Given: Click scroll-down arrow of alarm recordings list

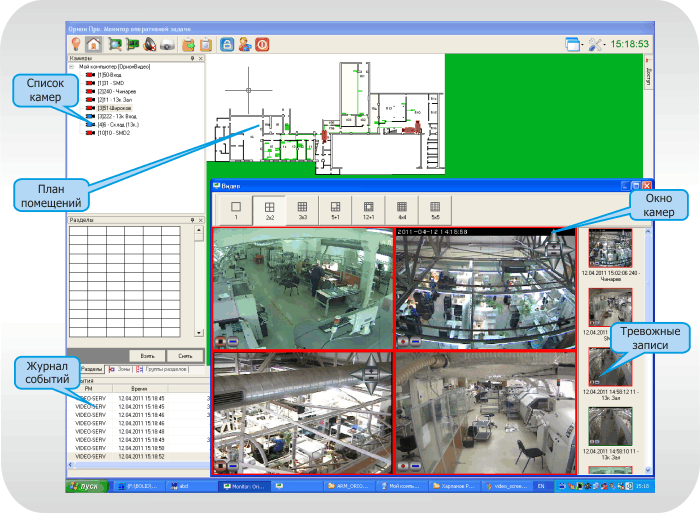Looking at the screenshot, I should point(648,470).
